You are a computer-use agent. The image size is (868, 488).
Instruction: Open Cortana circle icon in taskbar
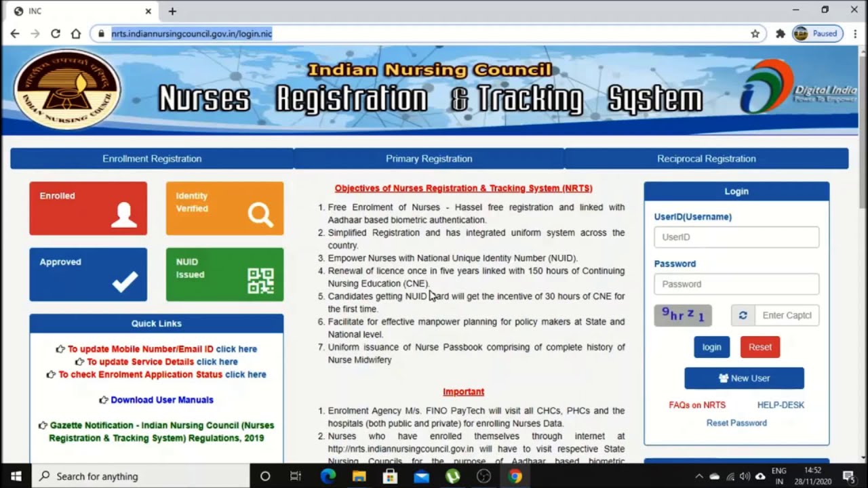click(265, 476)
